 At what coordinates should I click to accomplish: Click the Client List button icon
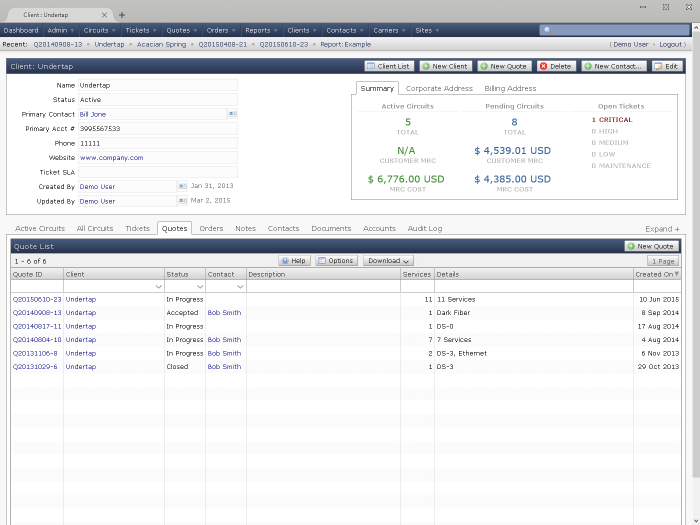[x=370, y=66]
